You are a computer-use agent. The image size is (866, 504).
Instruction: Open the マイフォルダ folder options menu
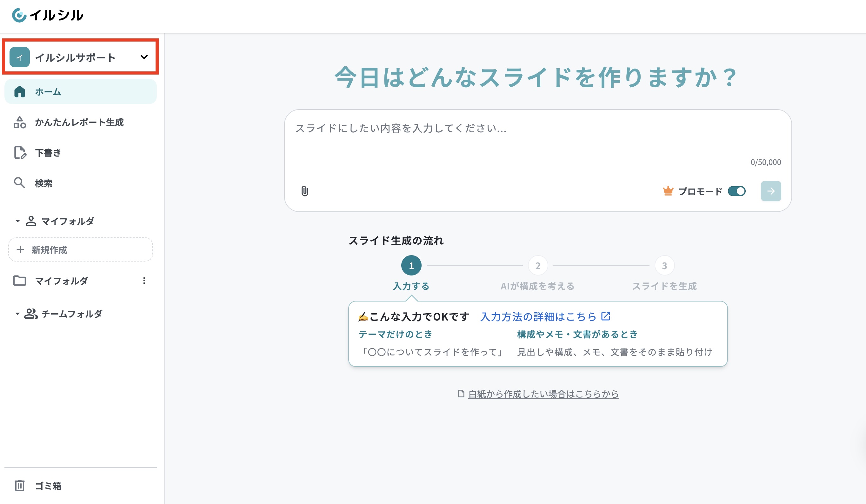(x=144, y=281)
